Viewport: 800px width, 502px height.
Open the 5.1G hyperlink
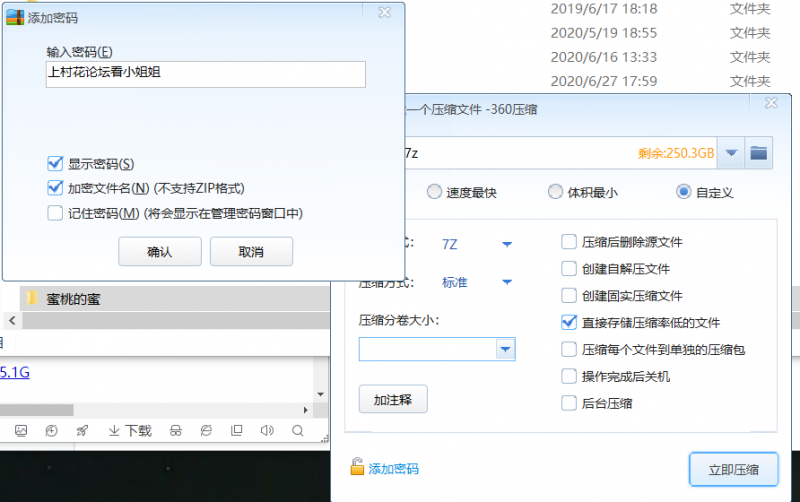pyautogui.click(x=15, y=372)
